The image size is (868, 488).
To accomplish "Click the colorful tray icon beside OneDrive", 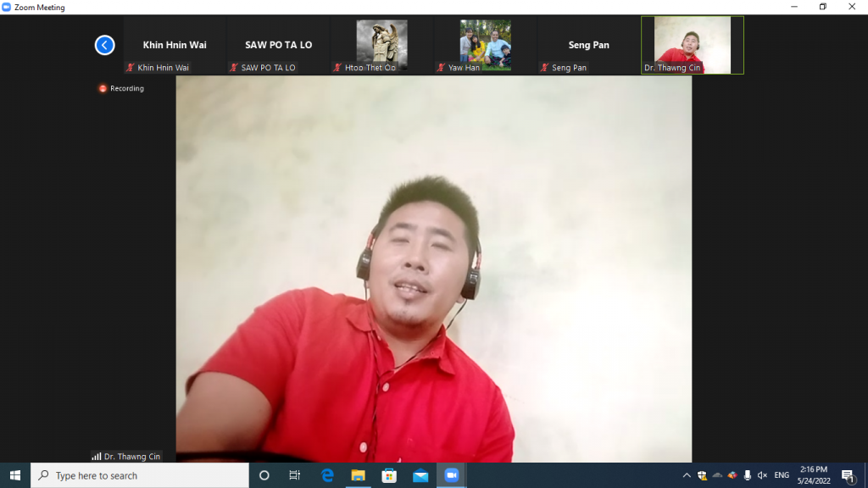I will tap(732, 475).
